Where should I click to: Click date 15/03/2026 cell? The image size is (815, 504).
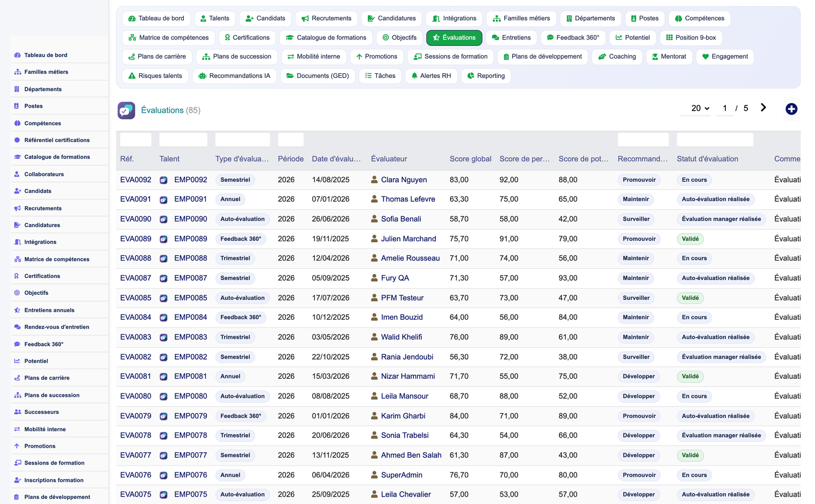click(331, 376)
